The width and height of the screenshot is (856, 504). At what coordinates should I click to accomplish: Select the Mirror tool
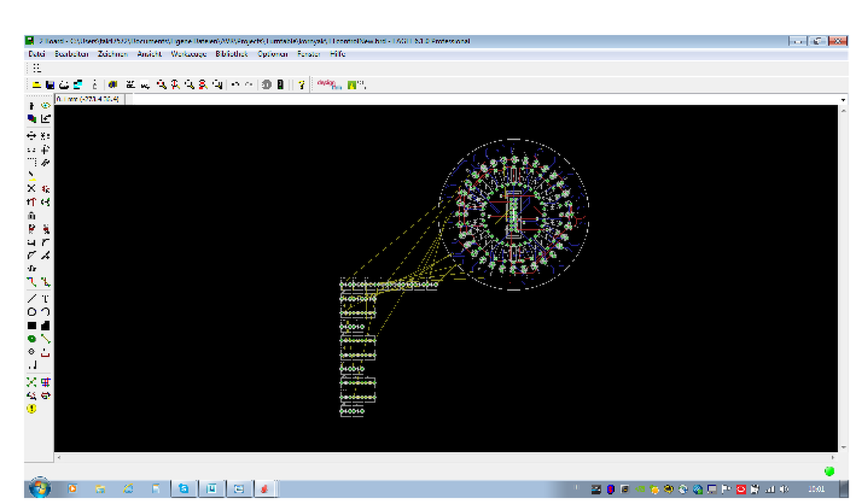31,150
